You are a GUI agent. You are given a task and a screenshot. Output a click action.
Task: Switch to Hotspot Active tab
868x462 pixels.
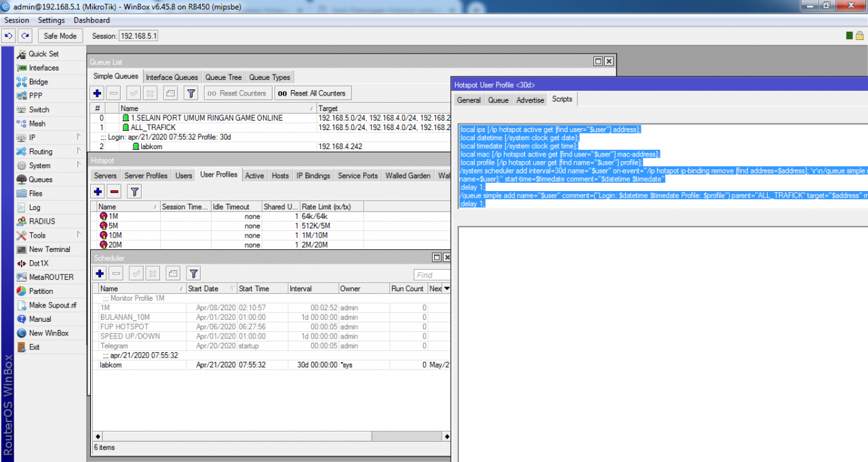coord(254,175)
